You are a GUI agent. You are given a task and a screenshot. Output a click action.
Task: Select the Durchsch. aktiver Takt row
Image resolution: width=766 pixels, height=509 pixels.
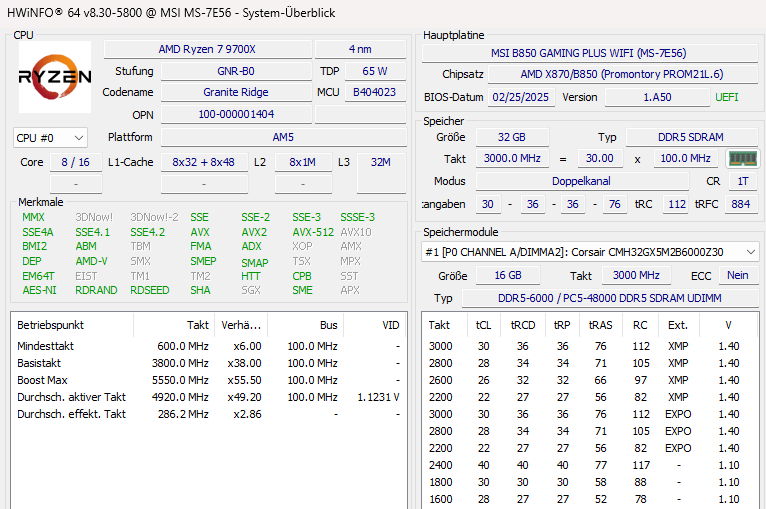tap(209, 398)
